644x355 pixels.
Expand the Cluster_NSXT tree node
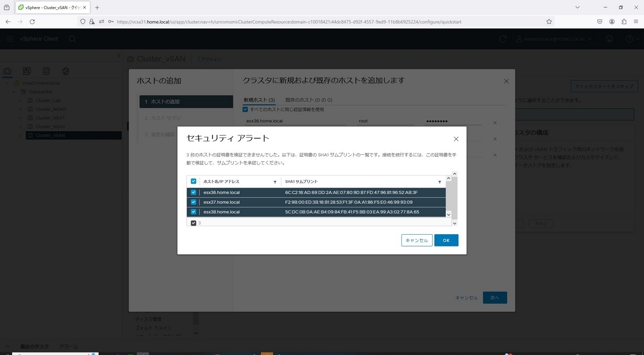pyautogui.click(x=21, y=118)
